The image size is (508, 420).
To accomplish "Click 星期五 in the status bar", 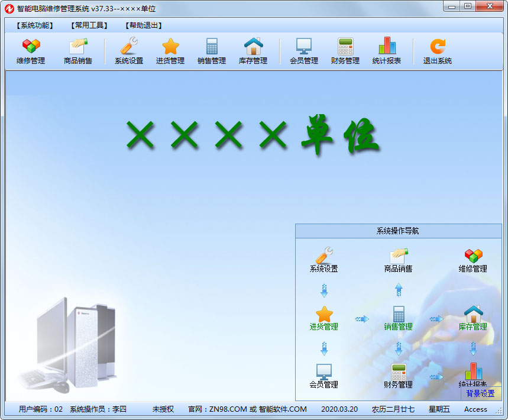I will pos(439,409).
